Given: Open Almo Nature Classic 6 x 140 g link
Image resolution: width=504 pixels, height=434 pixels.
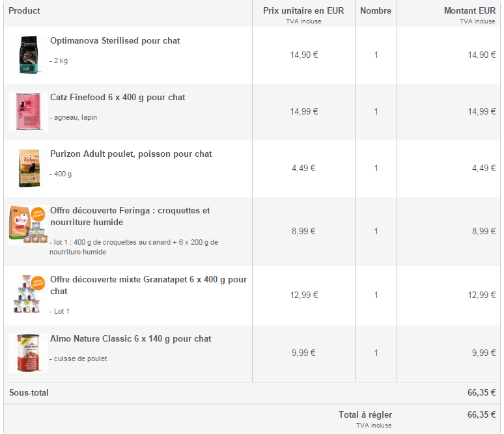Looking at the screenshot, I should [130, 339].
